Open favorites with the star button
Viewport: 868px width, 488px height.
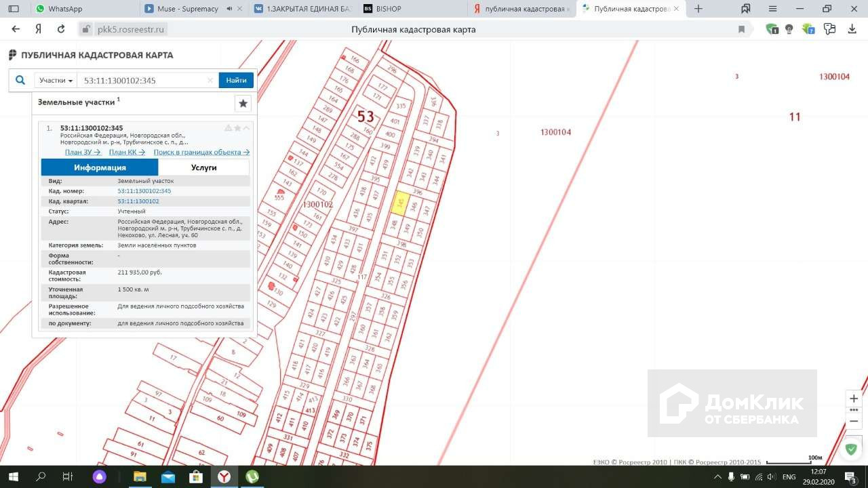[x=243, y=103]
